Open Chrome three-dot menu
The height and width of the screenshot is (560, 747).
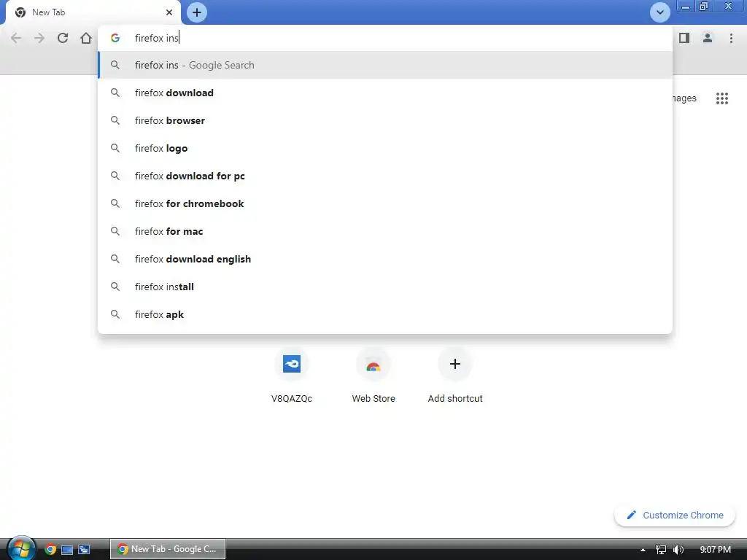(x=731, y=38)
